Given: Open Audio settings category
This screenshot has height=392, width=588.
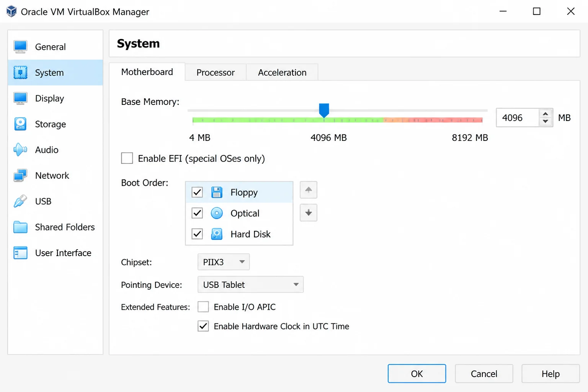Looking at the screenshot, I should pos(56,150).
